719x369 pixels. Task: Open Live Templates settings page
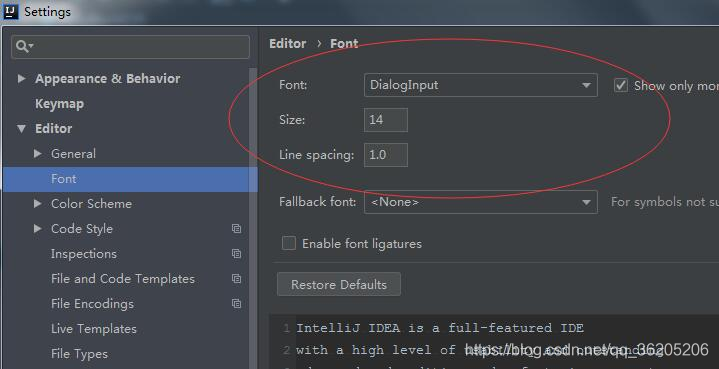coord(94,329)
